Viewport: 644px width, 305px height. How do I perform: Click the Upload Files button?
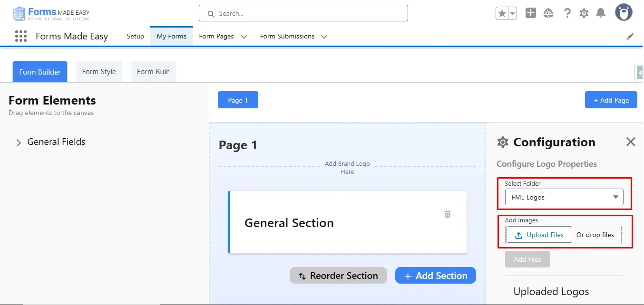point(539,235)
